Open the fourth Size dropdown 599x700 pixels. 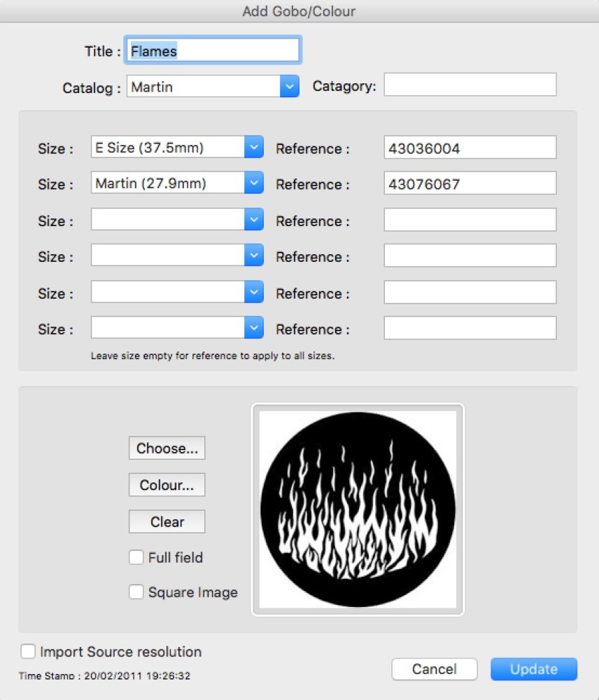[x=253, y=255]
